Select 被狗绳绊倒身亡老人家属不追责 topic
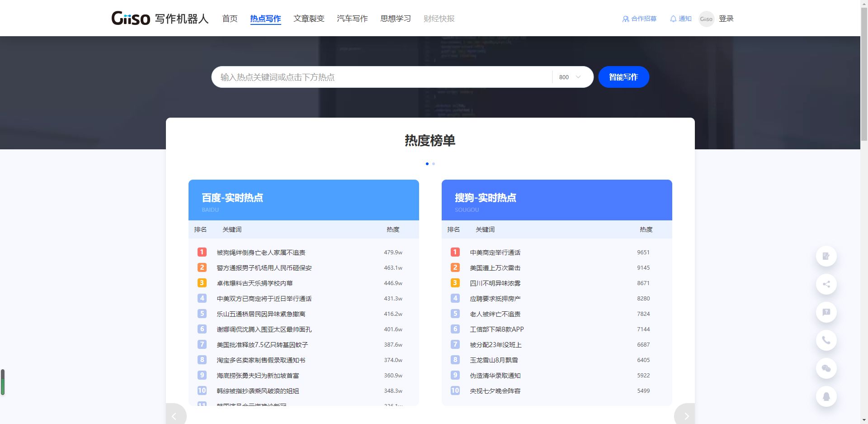This screenshot has height=424, width=868. (x=261, y=252)
